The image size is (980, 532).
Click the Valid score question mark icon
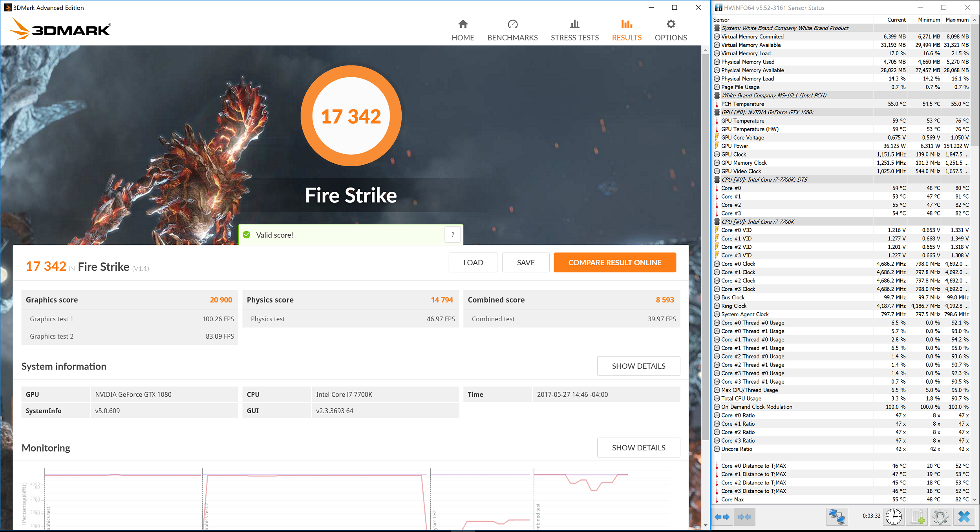point(453,235)
